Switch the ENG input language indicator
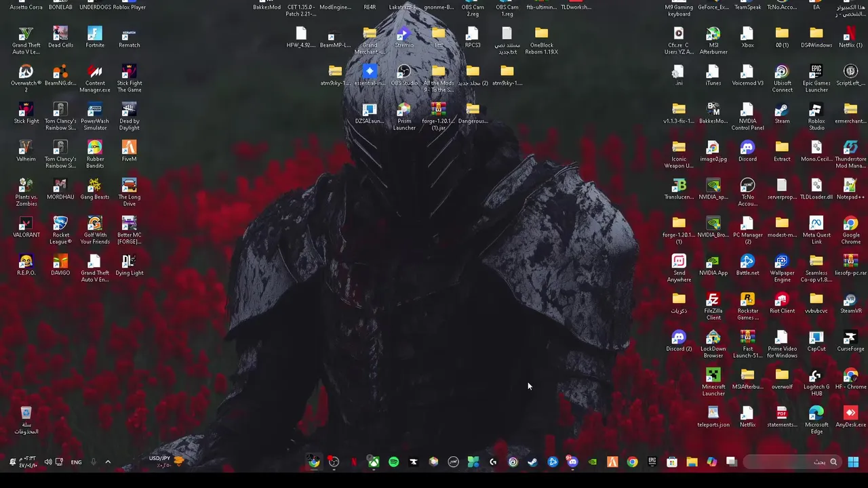 click(x=76, y=462)
